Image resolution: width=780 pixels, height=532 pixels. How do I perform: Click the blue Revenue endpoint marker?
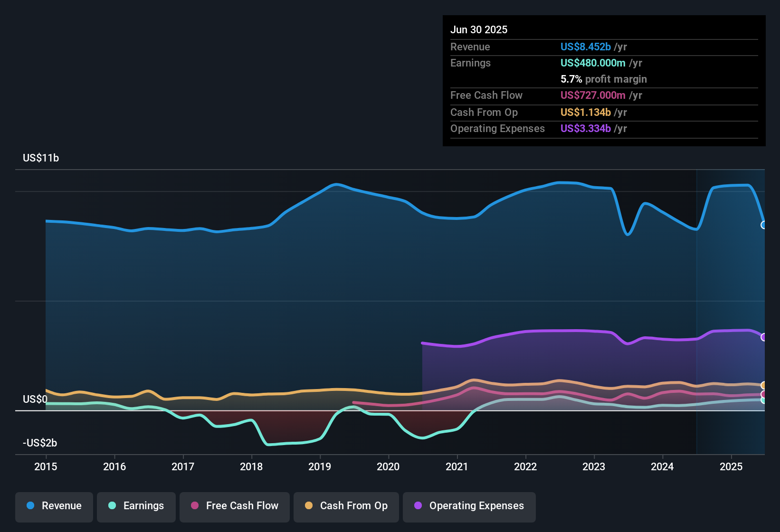coord(764,225)
